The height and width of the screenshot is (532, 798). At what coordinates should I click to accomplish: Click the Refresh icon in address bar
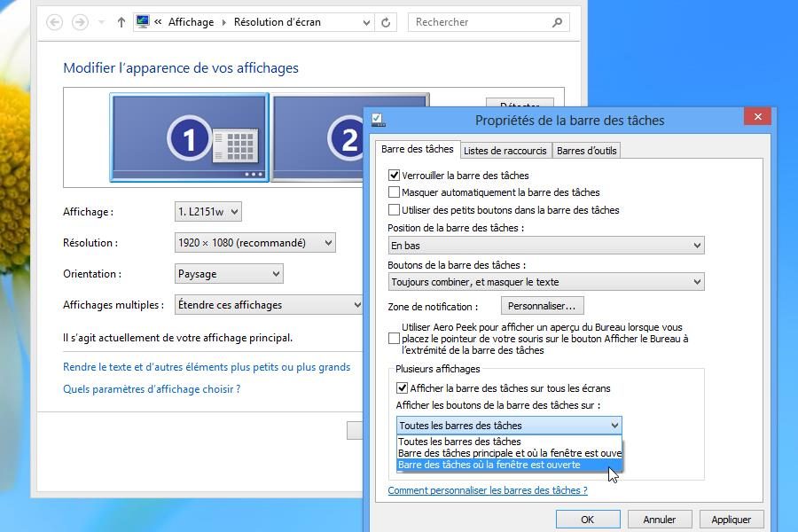386,22
